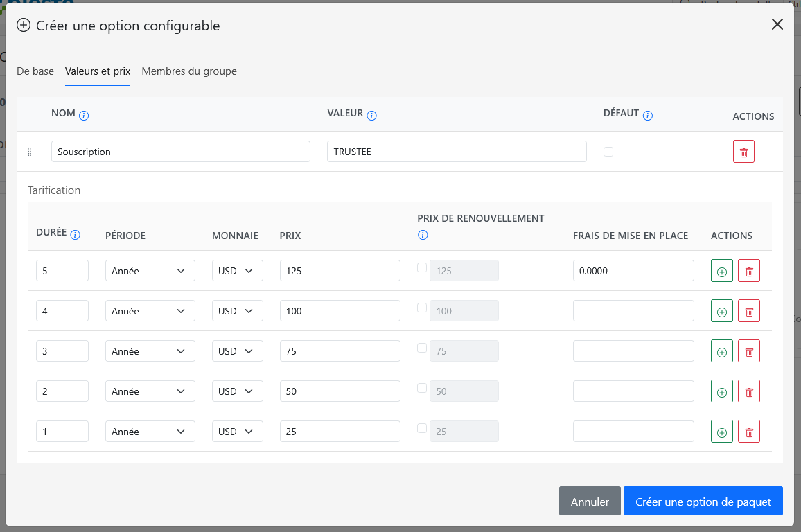
Task: Click the duration field containing 5
Action: (x=62, y=271)
